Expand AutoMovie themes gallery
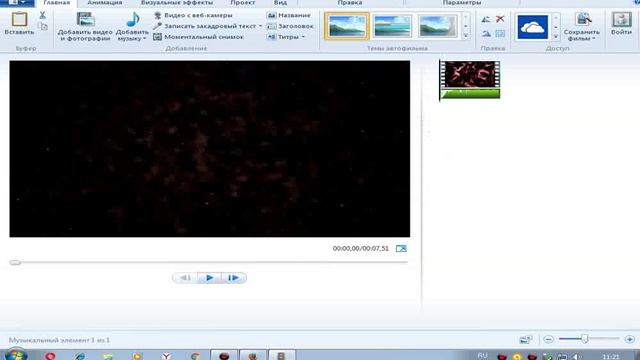This screenshot has height=360, width=640. coord(466,36)
